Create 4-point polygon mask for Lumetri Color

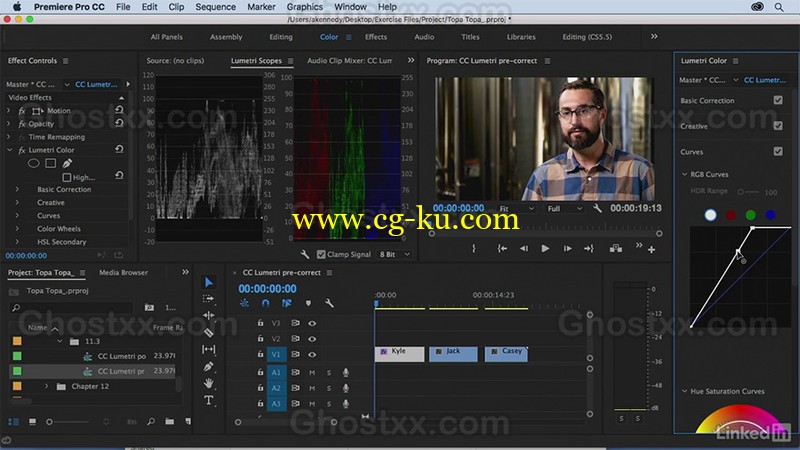[50, 163]
